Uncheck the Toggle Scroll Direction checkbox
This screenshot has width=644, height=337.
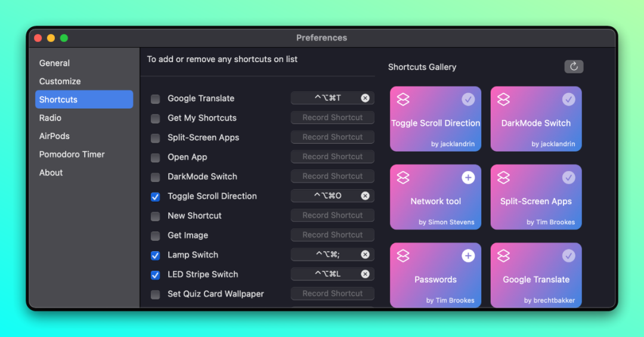coord(155,197)
